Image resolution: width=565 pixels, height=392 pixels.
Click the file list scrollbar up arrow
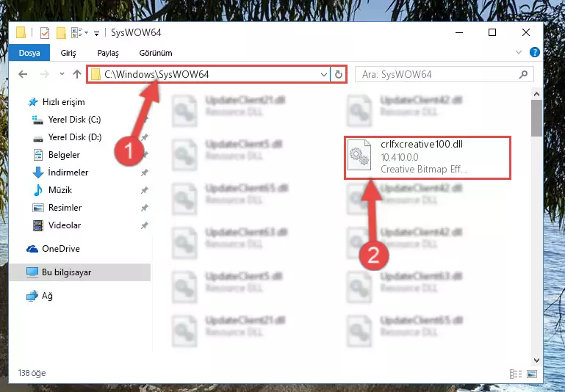(536, 94)
